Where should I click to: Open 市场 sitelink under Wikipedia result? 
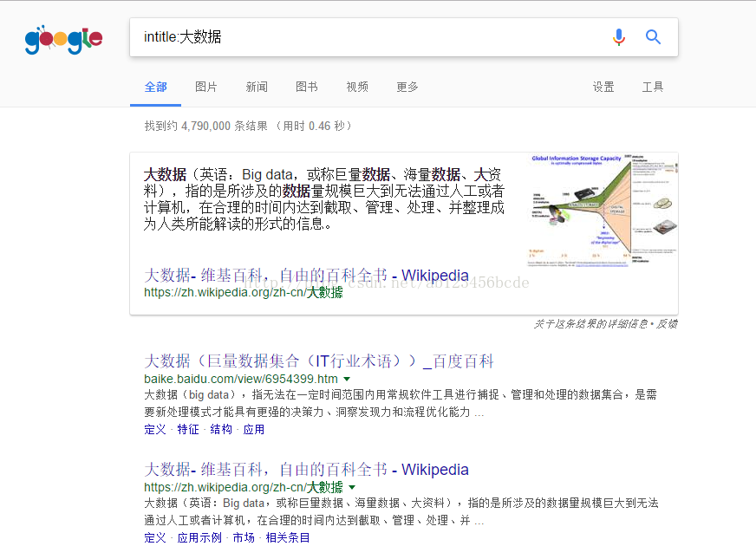(244, 538)
